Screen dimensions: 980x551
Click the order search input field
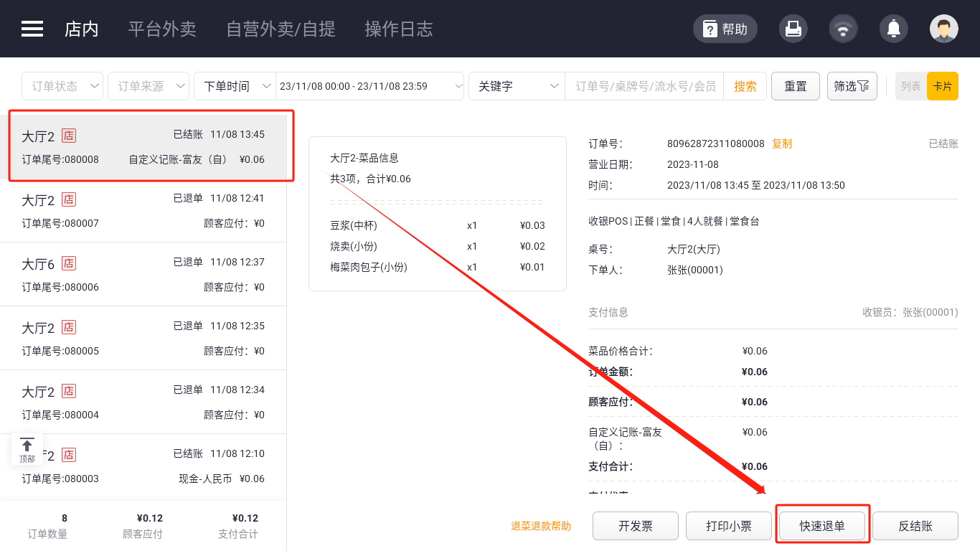click(645, 86)
